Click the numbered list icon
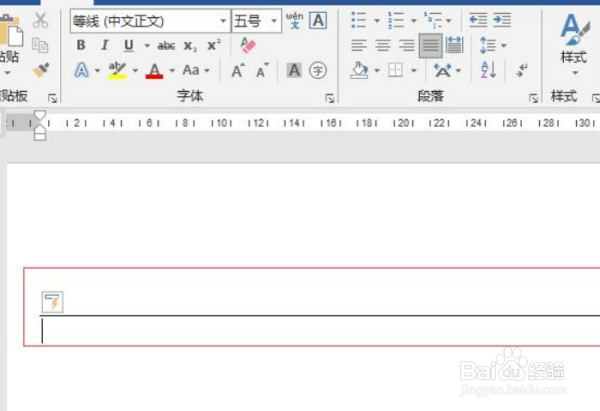The image size is (600, 411). pyautogui.click(x=396, y=20)
